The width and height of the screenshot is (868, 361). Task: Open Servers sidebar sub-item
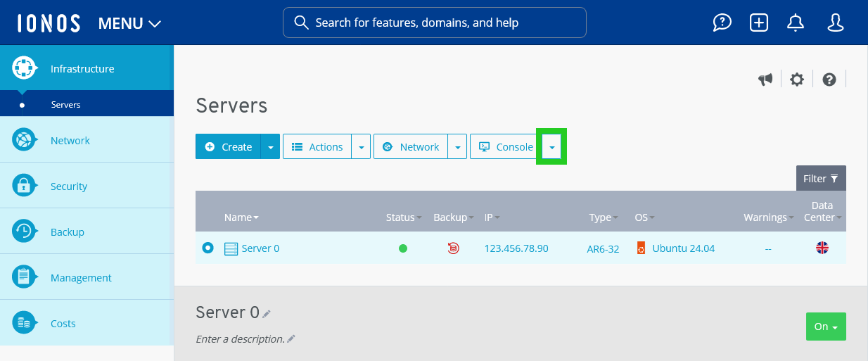point(87,104)
